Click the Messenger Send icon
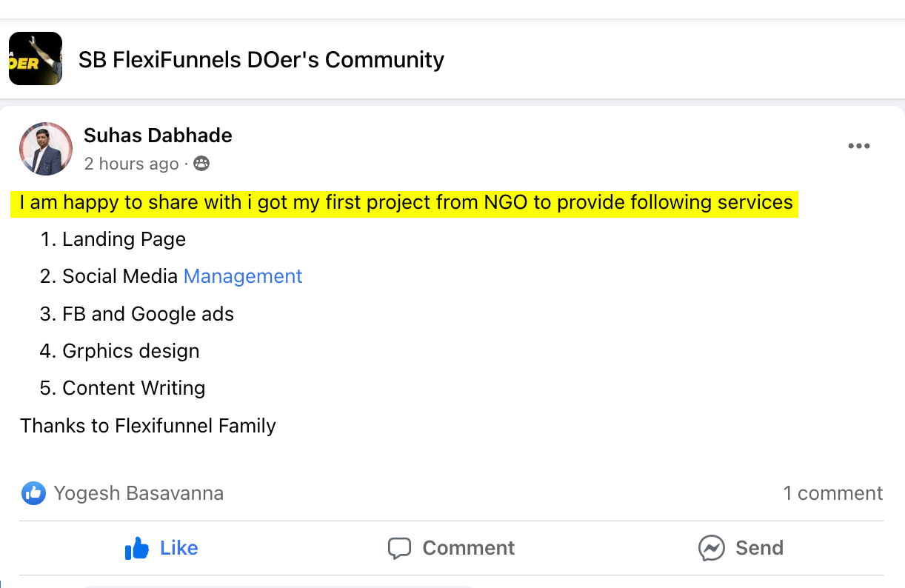The image size is (905, 588). click(x=711, y=549)
